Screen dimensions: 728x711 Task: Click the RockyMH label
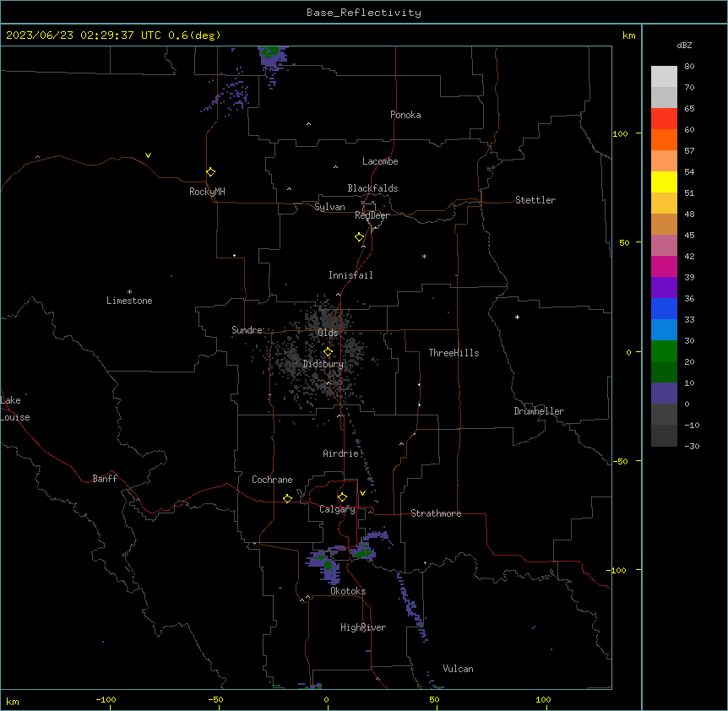[x=207, y=192]
